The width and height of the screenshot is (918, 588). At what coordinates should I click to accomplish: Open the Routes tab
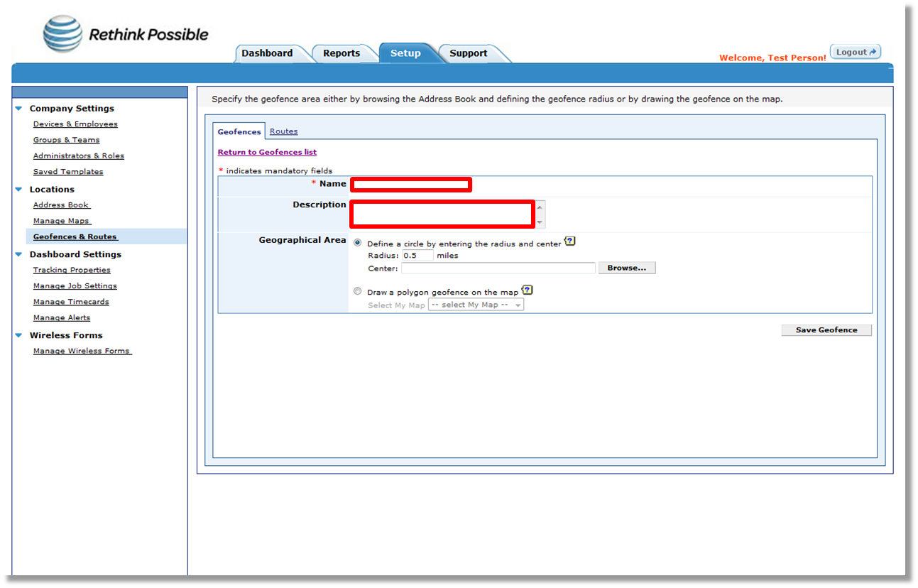tap(283, 131)
